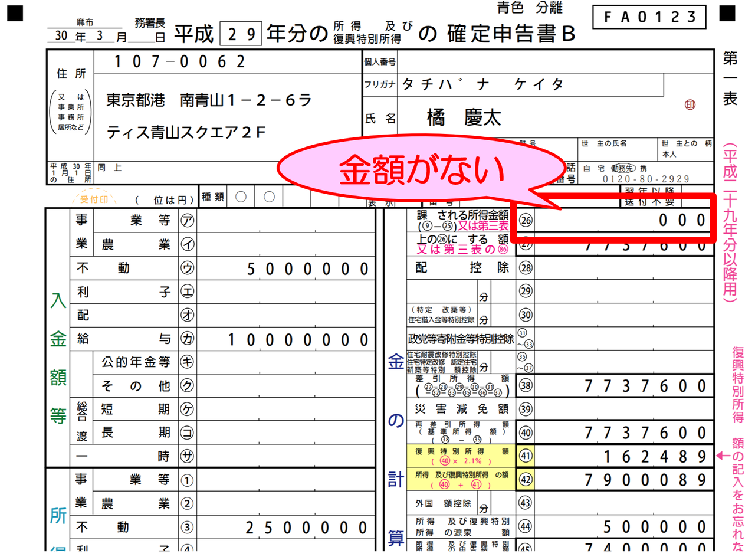The height and width of the screenshot is (560, 755).
Task: Click the empty その他 ㋗ field
Action: (285, 385)
